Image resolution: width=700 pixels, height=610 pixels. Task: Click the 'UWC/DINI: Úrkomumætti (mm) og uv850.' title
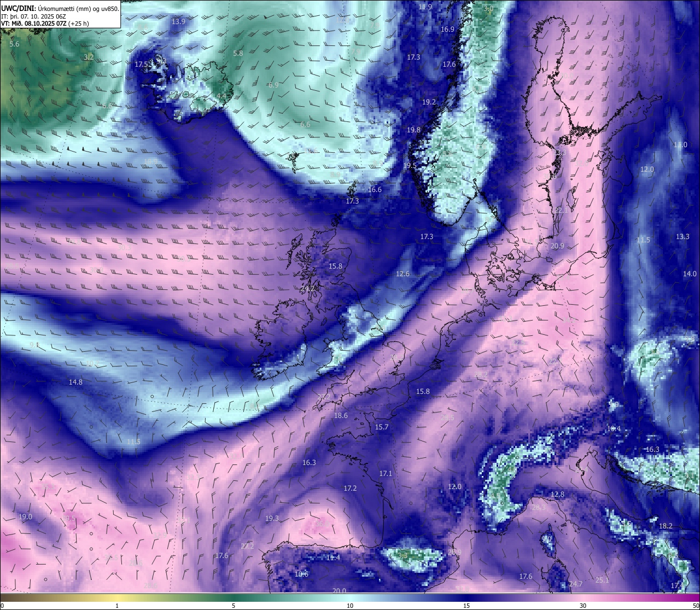[x=60, y=8]
